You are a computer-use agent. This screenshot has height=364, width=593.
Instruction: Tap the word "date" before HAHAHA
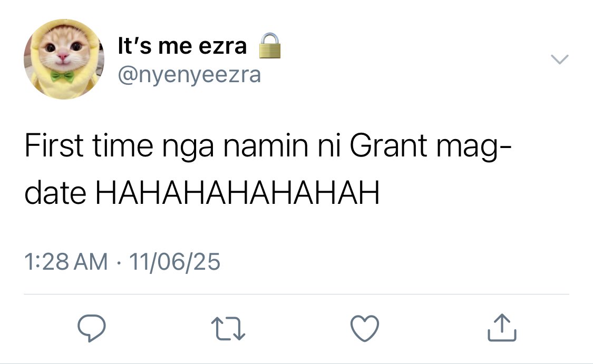click(55, 193)
